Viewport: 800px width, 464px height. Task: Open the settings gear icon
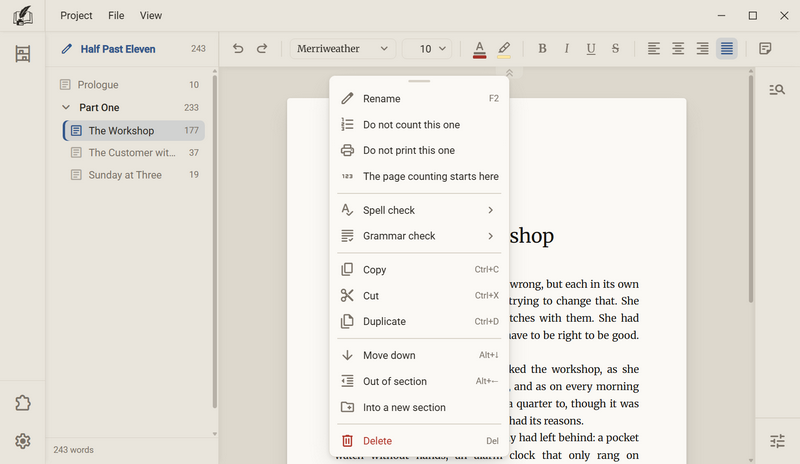point(22,441)
